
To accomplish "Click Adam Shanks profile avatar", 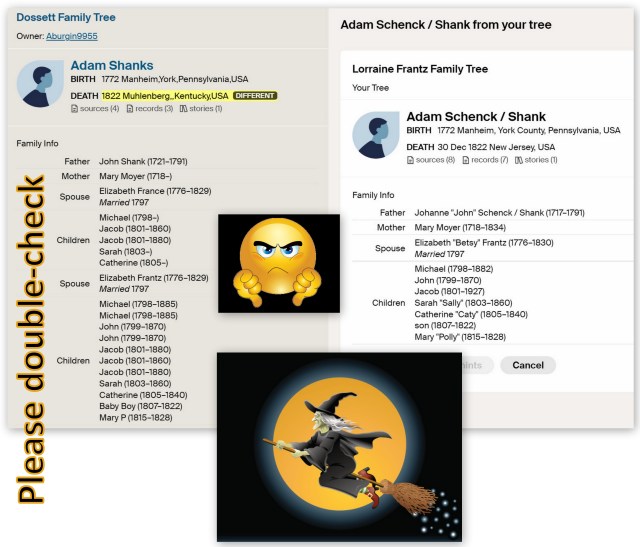I will pyautogui.click(x=40, y=84).
